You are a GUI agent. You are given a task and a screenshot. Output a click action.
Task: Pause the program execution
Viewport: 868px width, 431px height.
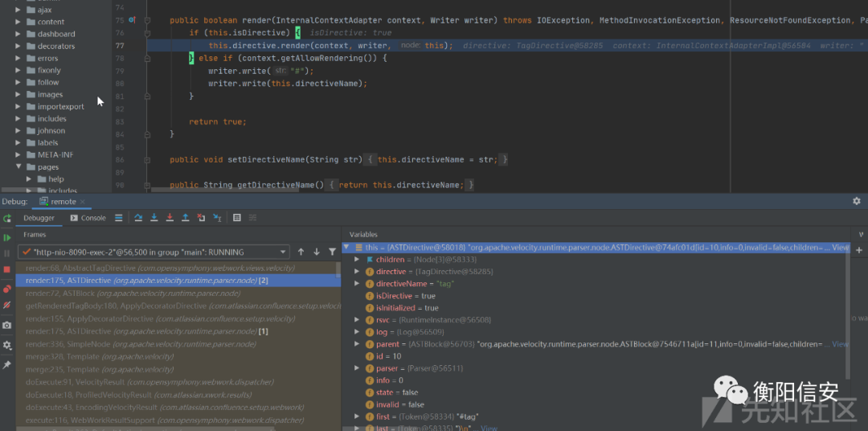pyautogui.click(x=6, y=253)
